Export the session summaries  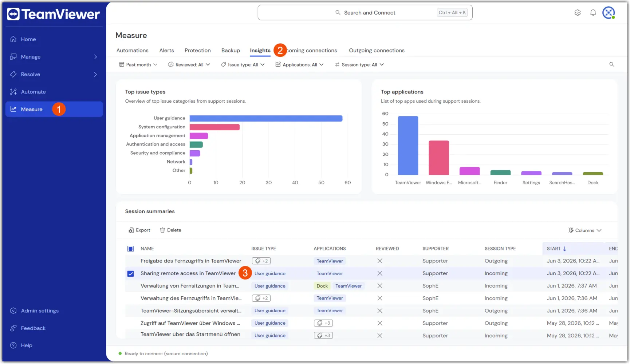[x=139, y=230]
